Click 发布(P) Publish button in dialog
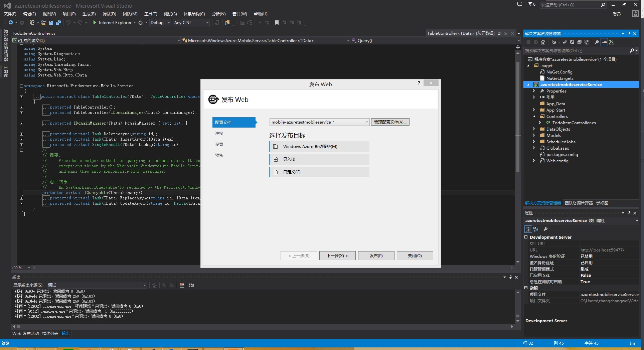The image size is (644, 350). click(x=376, y=255)
